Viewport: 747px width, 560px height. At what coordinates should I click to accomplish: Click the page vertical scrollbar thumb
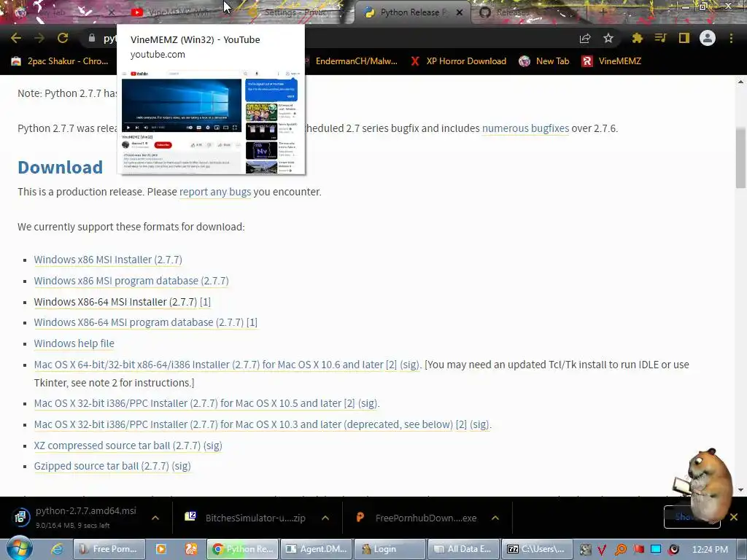click(741, 158)
